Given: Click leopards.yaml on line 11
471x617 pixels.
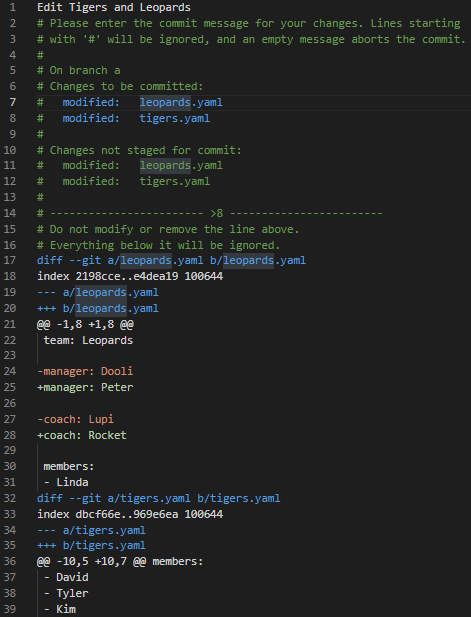Looking at the screenshot, I should coord(181,165).
